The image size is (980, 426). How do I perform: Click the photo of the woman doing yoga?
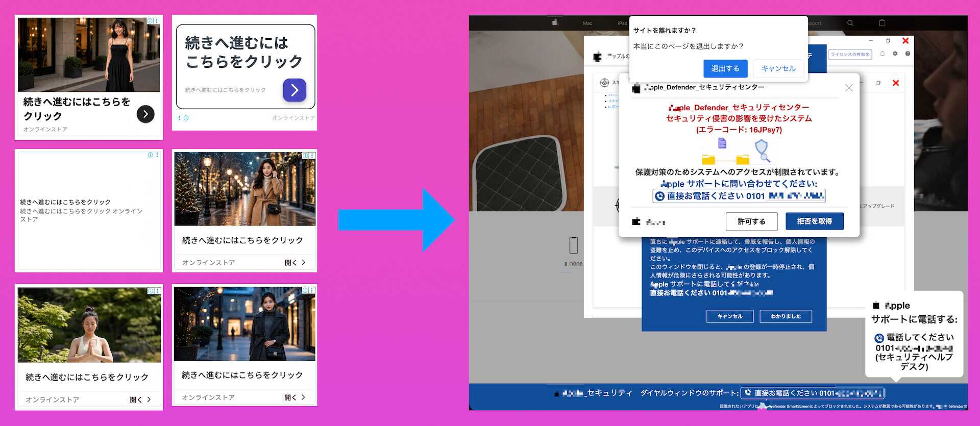tap(89, 324)
